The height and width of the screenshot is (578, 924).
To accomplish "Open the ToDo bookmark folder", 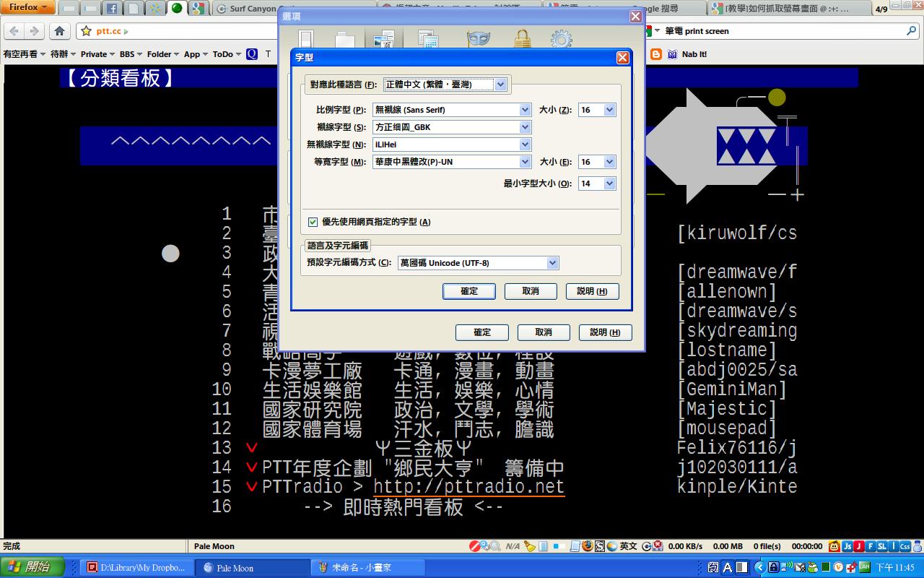I will (x=227, y=54).
